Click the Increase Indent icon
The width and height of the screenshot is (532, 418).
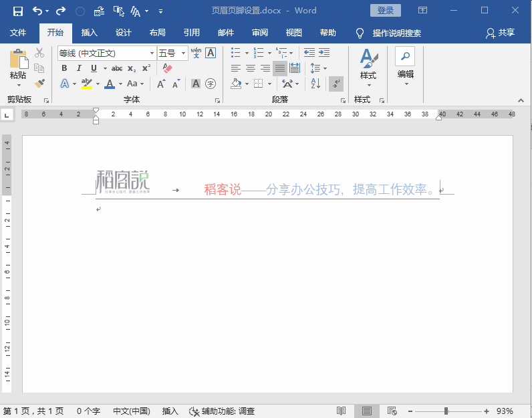click(x=323, y=52)
